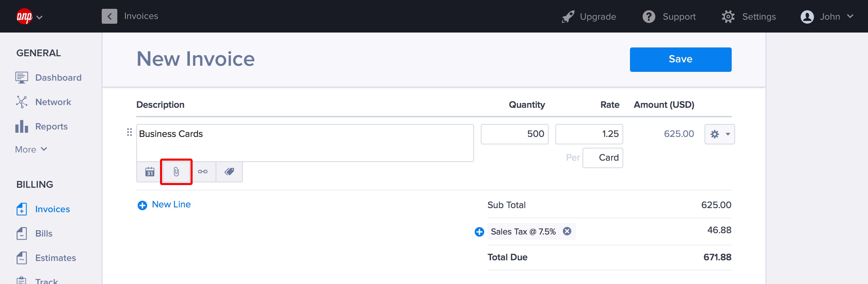Save the new invoice
This screenshot has height=284, width=868.
point(680,59)
